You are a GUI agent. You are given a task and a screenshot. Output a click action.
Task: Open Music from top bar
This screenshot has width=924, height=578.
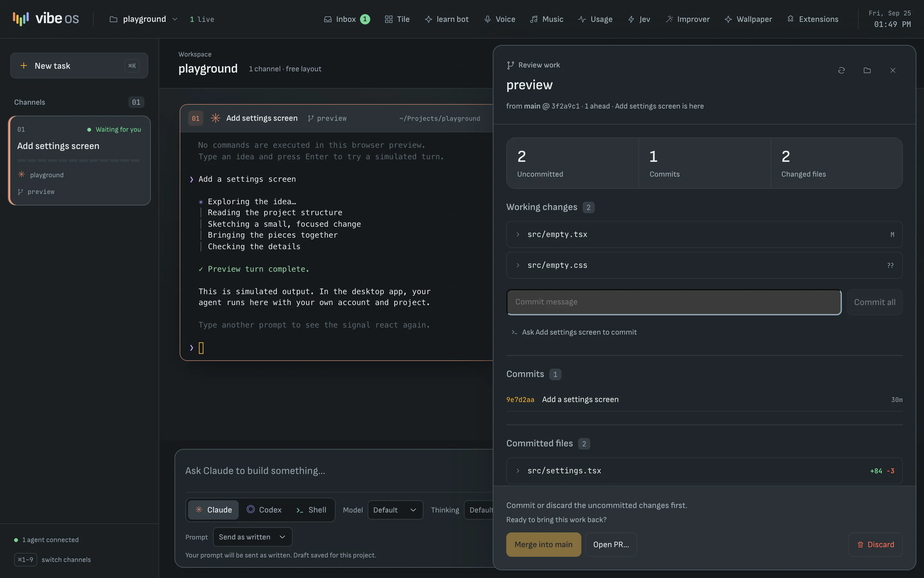[547, 19]
